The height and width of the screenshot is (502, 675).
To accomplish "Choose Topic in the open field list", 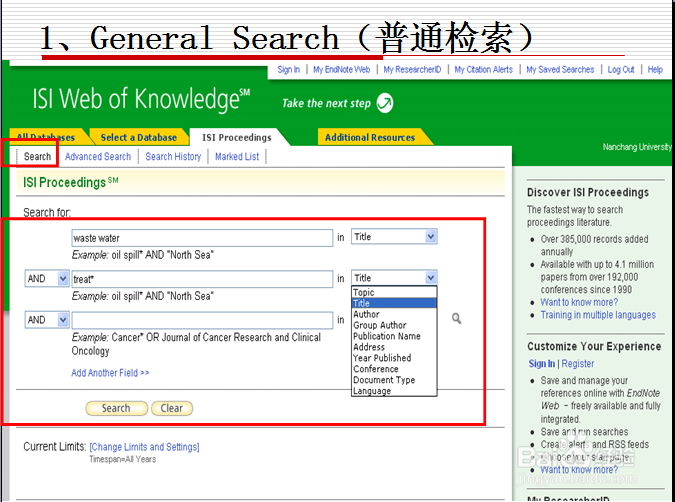I will pyautogui.click(x=394, y=292).
